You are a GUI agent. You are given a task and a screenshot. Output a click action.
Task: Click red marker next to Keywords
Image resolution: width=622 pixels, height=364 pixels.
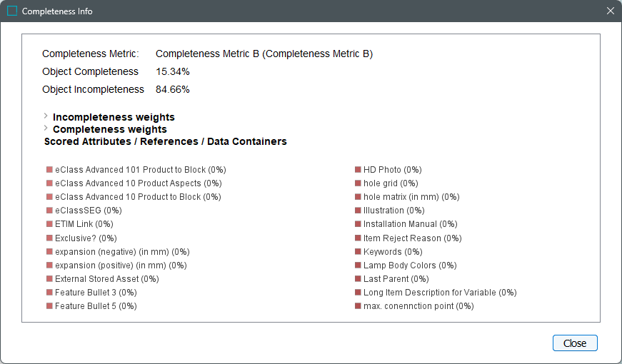click(358, 252)
